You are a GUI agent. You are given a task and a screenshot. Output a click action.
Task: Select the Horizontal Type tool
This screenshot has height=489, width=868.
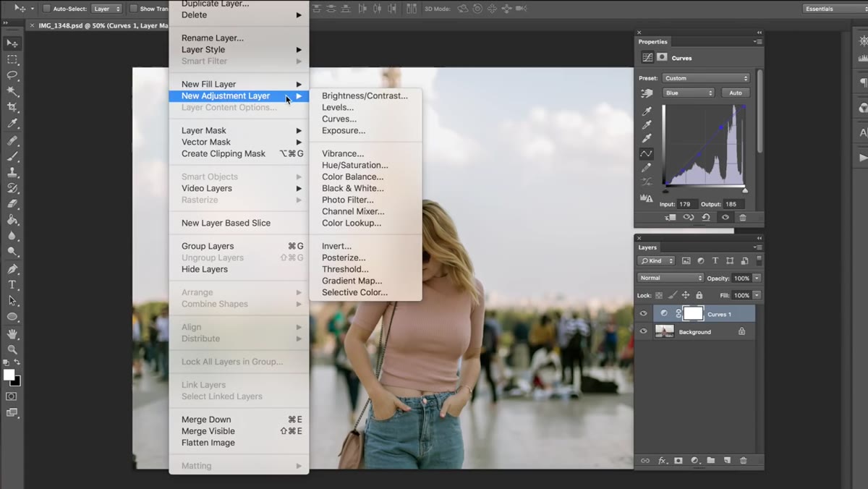pyautogui.click(x=12, y=285)
